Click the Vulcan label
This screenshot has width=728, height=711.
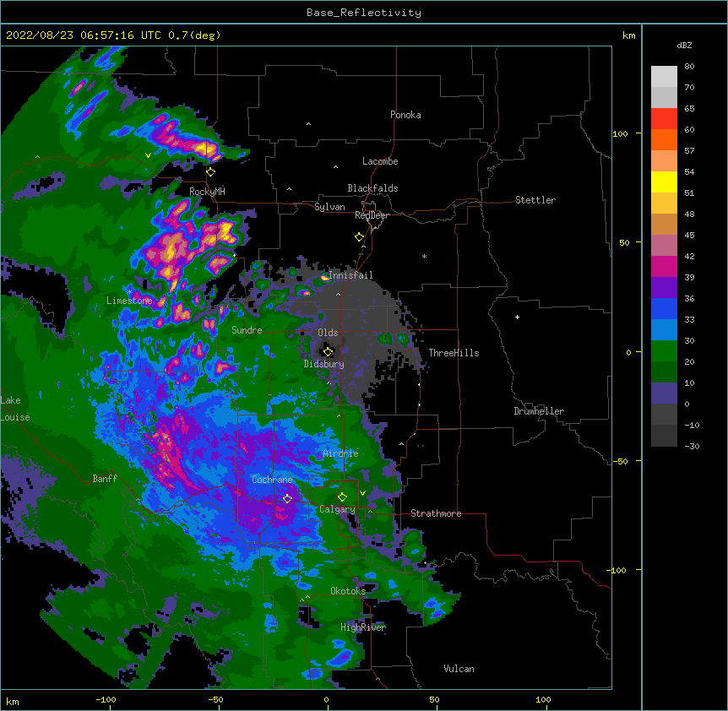459,669
